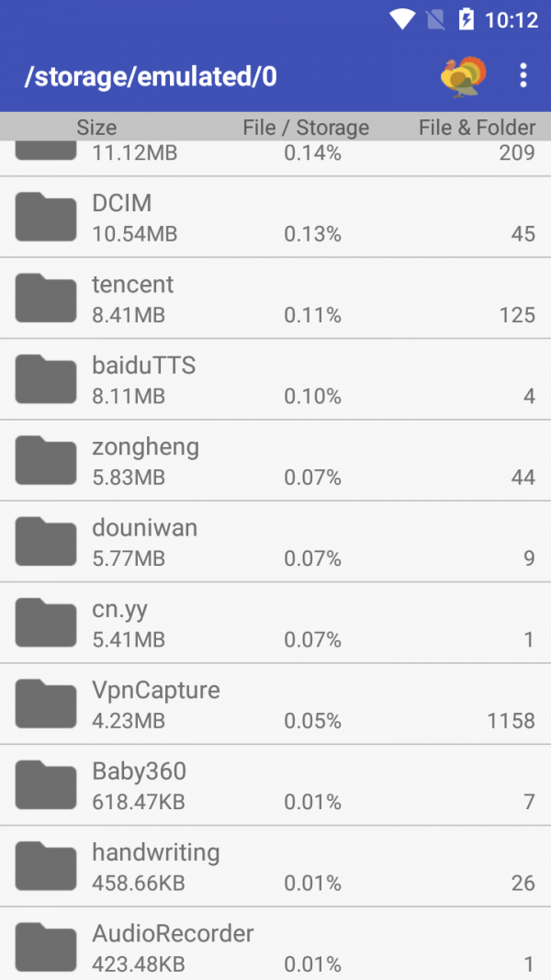Tap the cn.yy folder icon

pyautogui.click(x=46, y=623)
